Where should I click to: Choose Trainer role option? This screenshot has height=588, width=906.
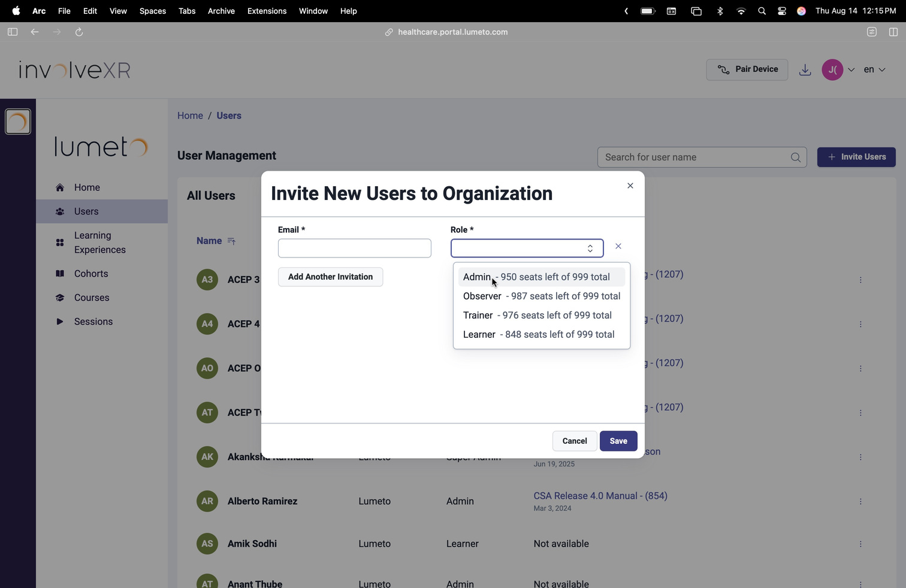tap(542, 315)
